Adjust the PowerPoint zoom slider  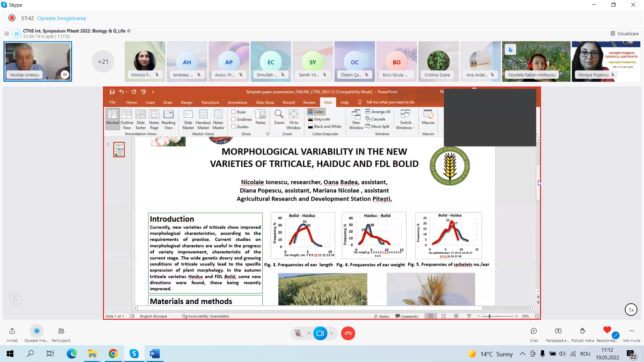497,316
